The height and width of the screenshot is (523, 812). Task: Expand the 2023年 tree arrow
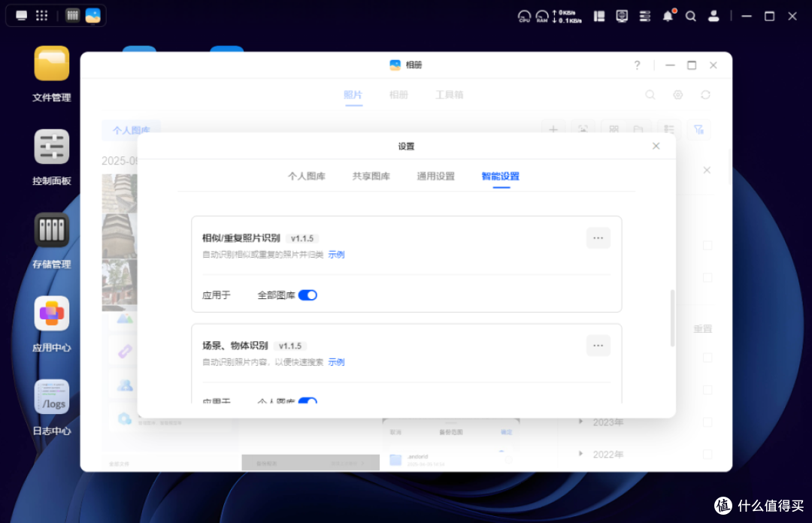click(x=580, y=422)
